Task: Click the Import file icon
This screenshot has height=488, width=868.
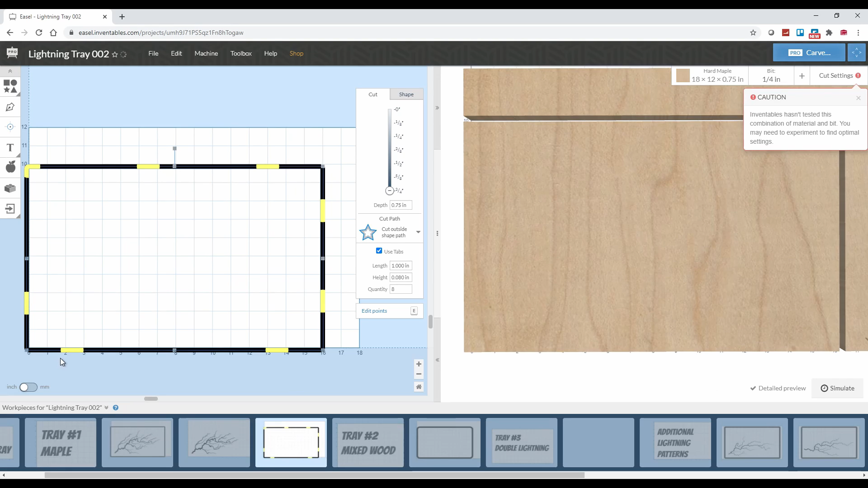Action: coord(10,209)
